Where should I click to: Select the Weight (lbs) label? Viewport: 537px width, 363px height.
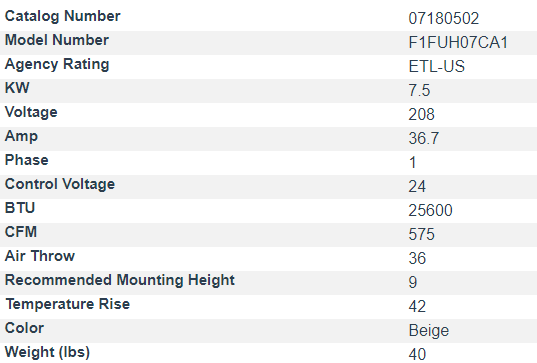(47, 352)
